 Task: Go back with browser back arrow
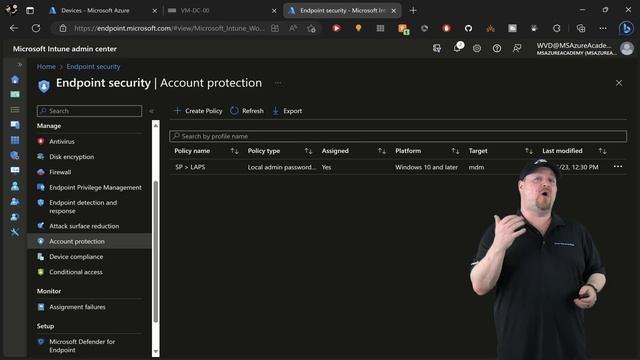click(x=14, y=28)
